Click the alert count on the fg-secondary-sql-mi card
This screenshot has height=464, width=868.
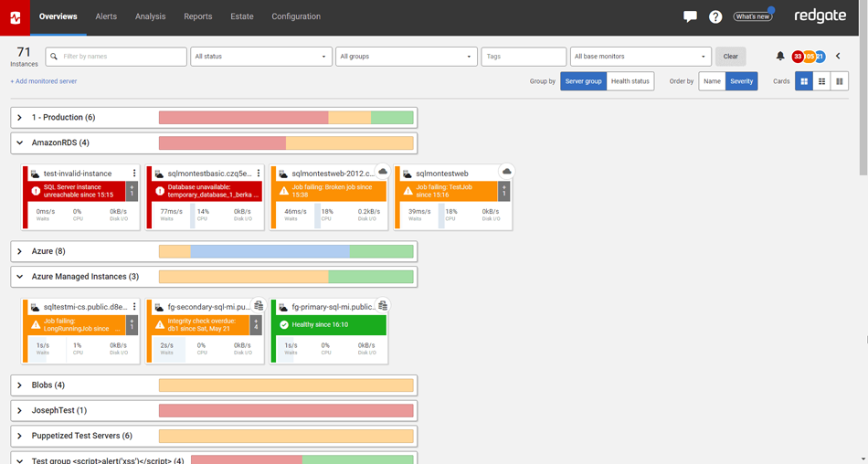[x=256, y=324]
